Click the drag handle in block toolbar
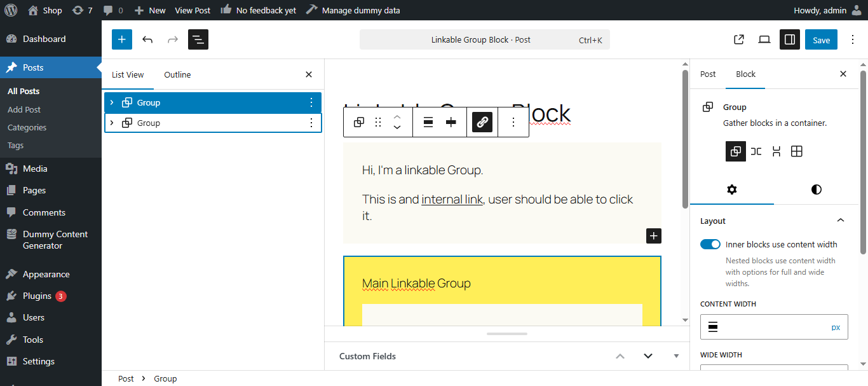Screen dimensions: 868x386 pos(378,122)
